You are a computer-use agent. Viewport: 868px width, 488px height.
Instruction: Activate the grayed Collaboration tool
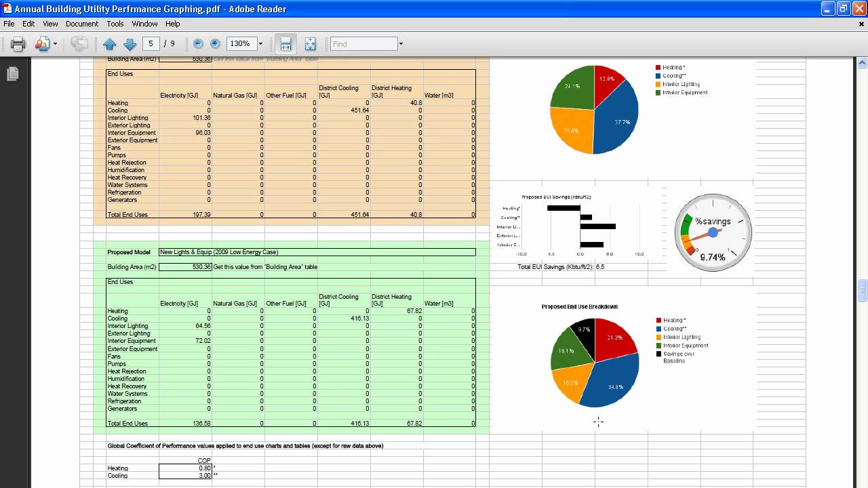point(79,43)
